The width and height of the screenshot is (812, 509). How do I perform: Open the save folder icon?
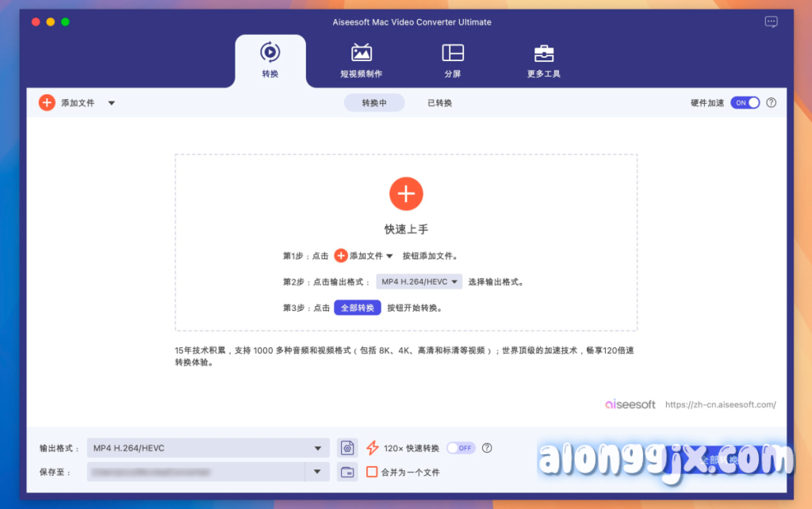point(347,473)
